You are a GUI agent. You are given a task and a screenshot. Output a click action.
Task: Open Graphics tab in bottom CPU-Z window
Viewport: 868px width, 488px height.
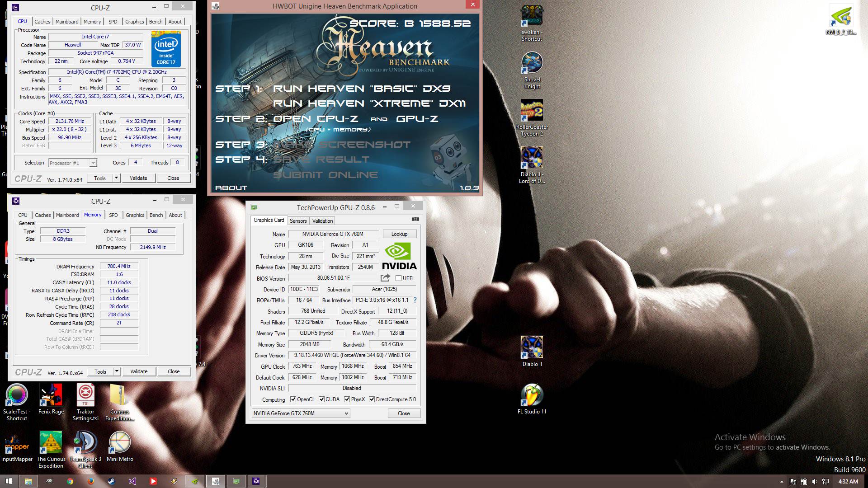tap(135, 215)
